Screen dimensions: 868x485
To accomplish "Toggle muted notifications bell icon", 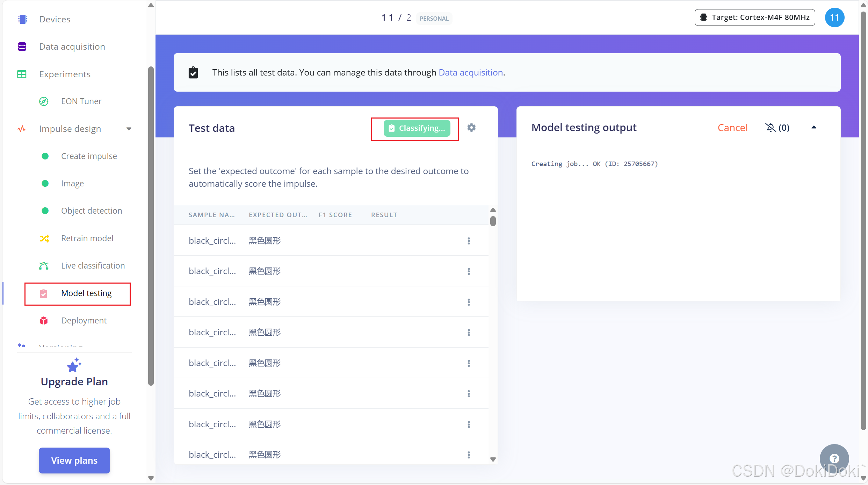I will coord(771,128).
